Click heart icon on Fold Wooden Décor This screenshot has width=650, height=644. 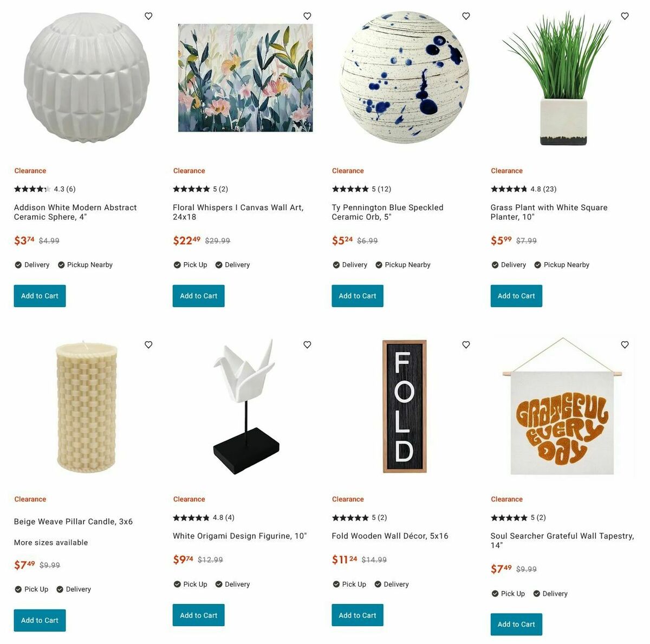tap(466, 344)
